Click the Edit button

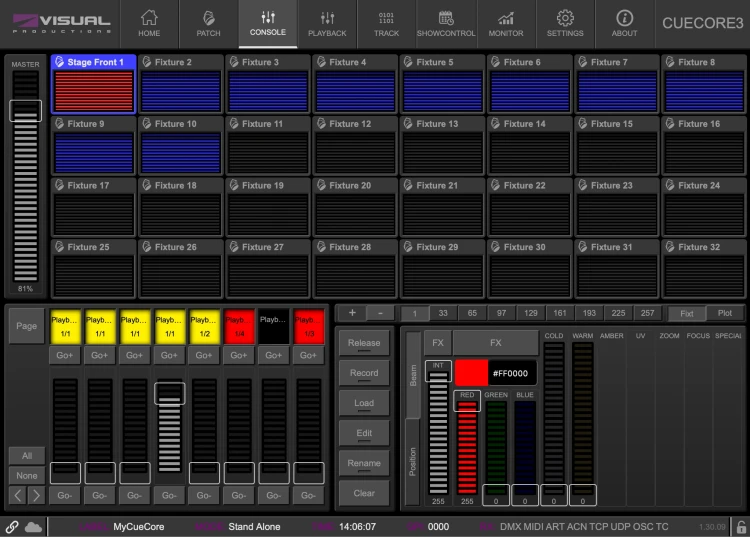364,434
